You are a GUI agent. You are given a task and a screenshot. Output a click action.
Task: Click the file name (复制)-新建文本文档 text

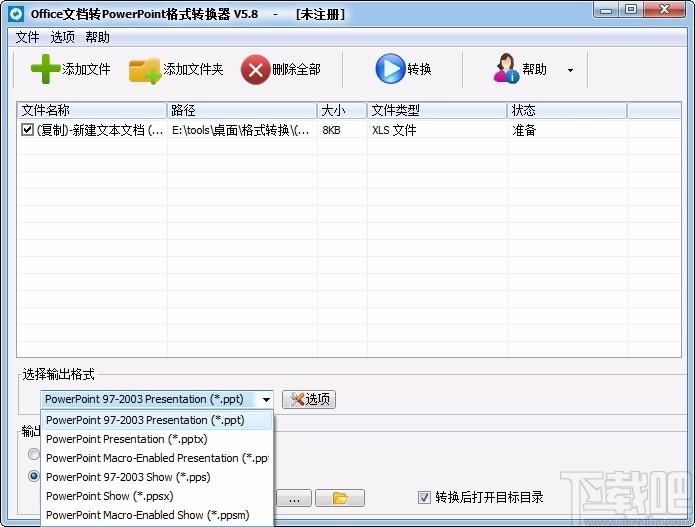[100, 130]
